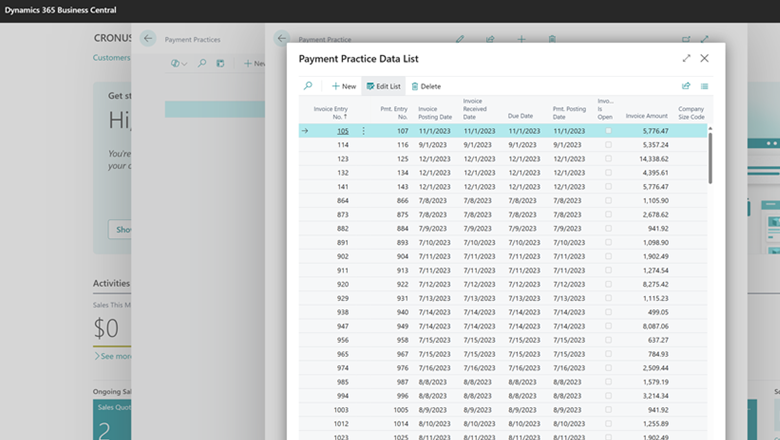Viewport: 780px width, 440px height.
Task: Check Invoice Is Open box for entry 105
Action: click(x=607, y=131)
